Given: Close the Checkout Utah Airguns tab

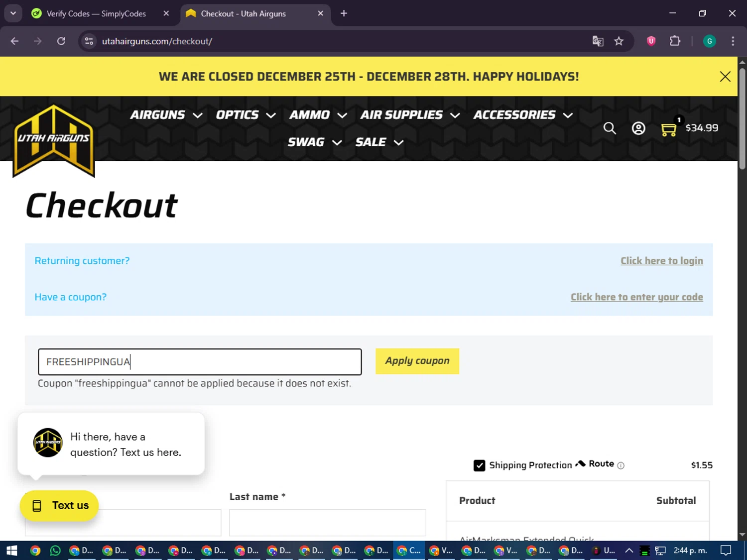Looking at the screenshot, I should (x=321, y=13).
